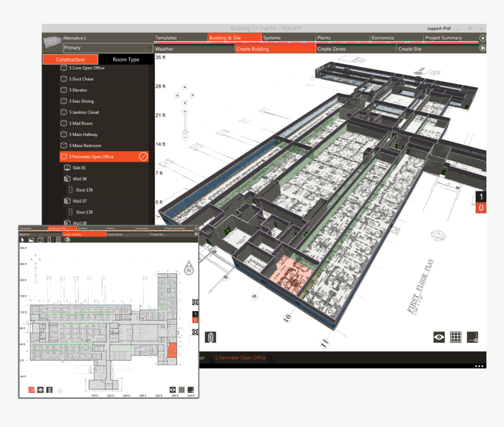Image resolution: width=504 pixels, height=427 pixels.
Task: Click the stacked-floors icon at 3D view bottom
Action: pos(210,337)
